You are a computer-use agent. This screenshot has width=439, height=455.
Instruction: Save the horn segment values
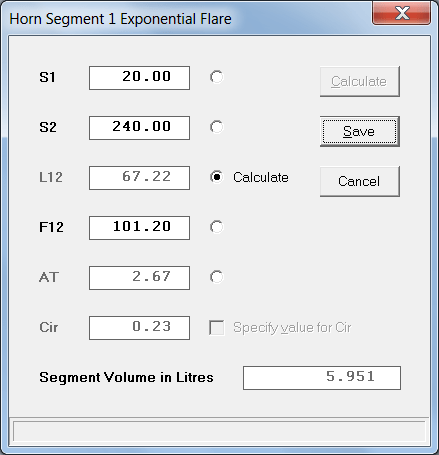[360, 131]
